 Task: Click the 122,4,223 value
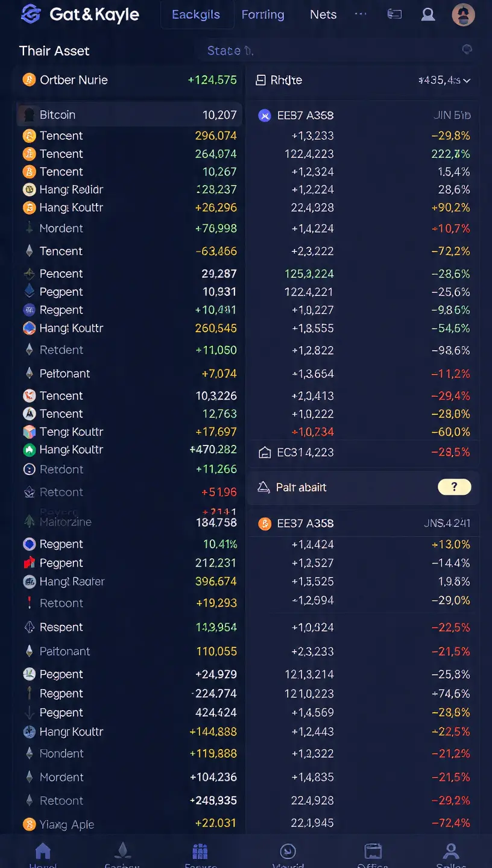tap(309, 154)
